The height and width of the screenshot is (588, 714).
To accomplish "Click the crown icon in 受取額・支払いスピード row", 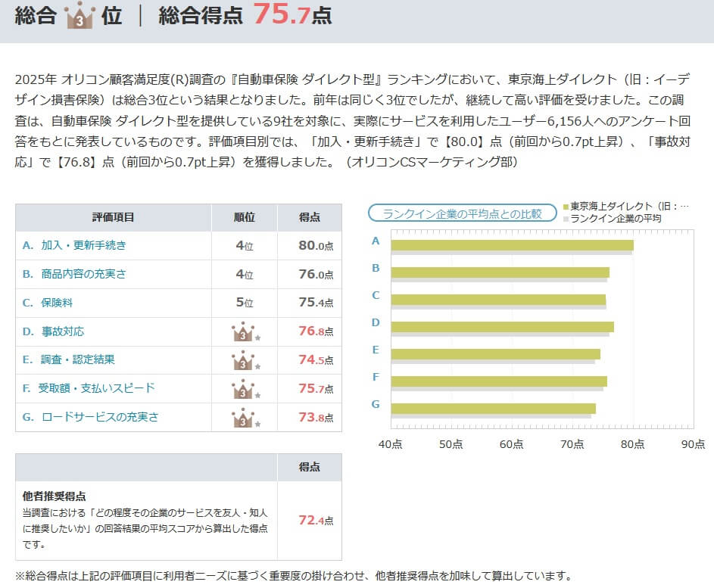I will 244,389.
